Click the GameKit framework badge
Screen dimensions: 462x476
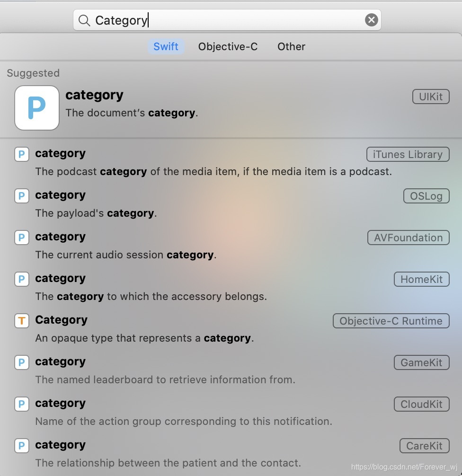[x=422, y=362]
